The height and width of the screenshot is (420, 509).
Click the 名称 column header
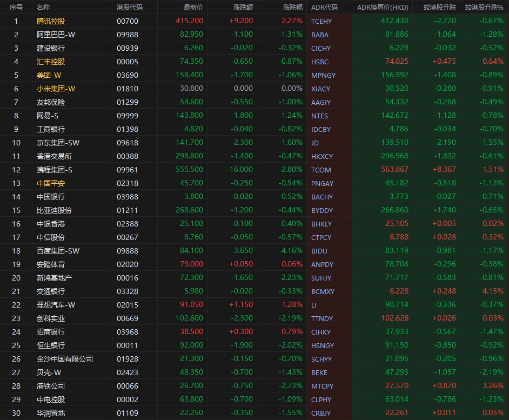pyautogui.click(x=43, y=7)
